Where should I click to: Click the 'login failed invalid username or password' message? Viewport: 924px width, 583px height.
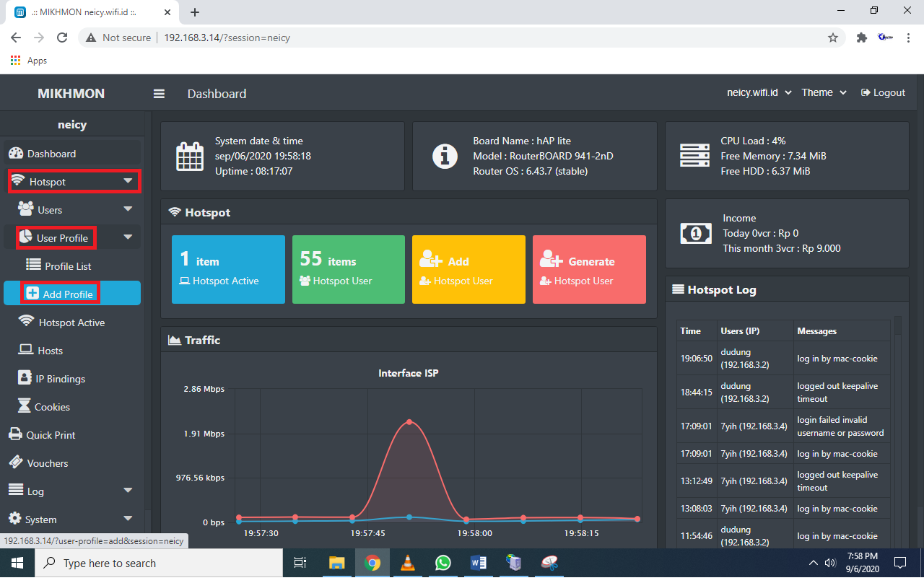point(840,426)
